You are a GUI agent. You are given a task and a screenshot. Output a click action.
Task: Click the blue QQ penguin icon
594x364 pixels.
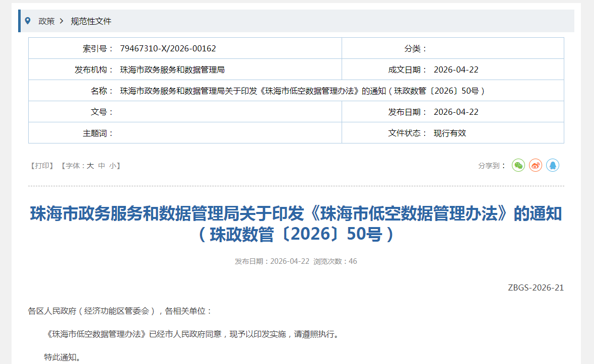tap(553, 165)
